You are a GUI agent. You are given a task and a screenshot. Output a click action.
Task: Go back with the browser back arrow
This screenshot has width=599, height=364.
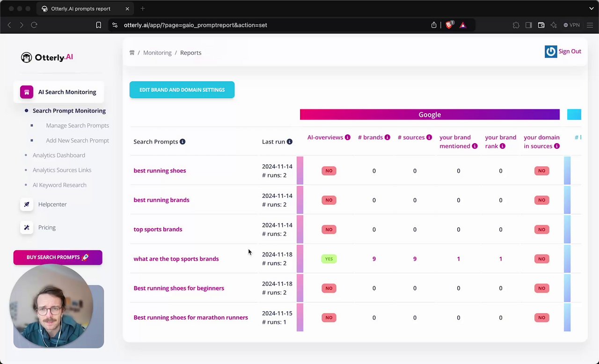click(9, 25)
